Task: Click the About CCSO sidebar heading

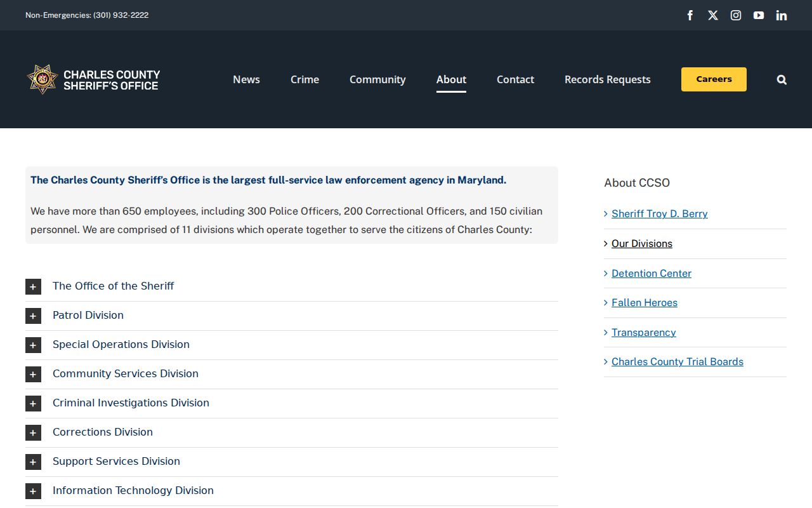Action: 637,183
